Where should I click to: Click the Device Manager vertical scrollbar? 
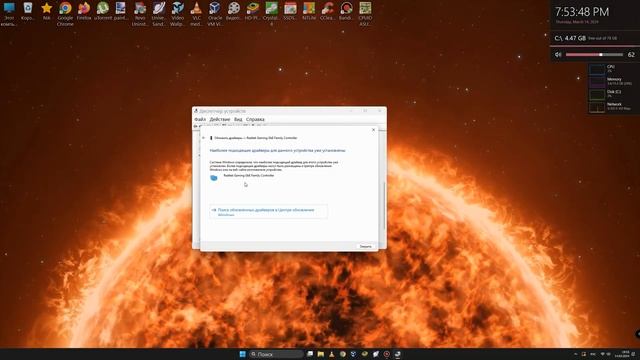coord(384,206)
